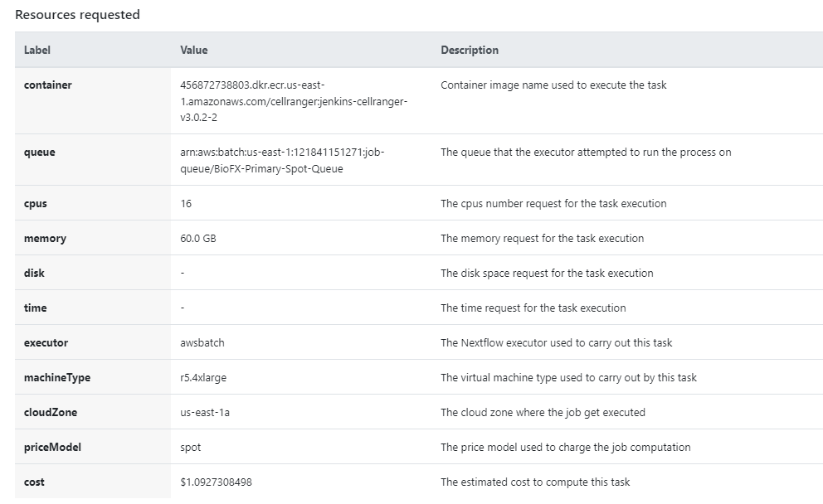Select the priceModel value spot
Screen dimensions: 823x504
click(190, 448)
